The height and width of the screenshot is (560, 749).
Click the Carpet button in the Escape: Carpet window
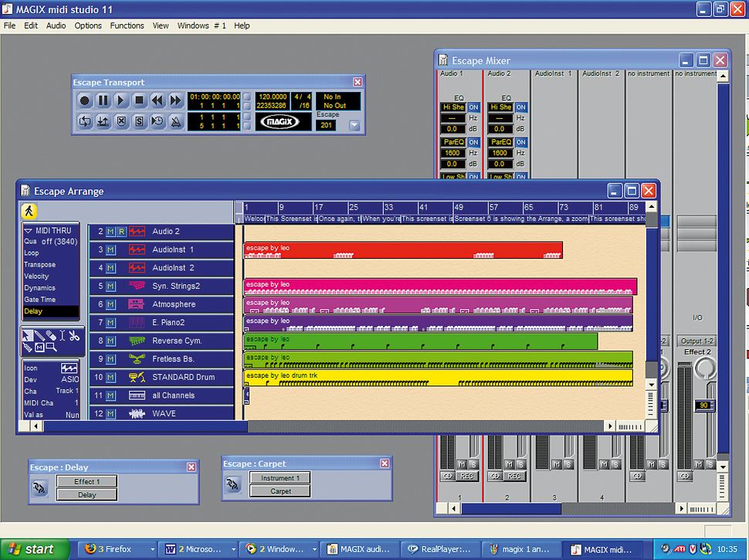(279, 490)
